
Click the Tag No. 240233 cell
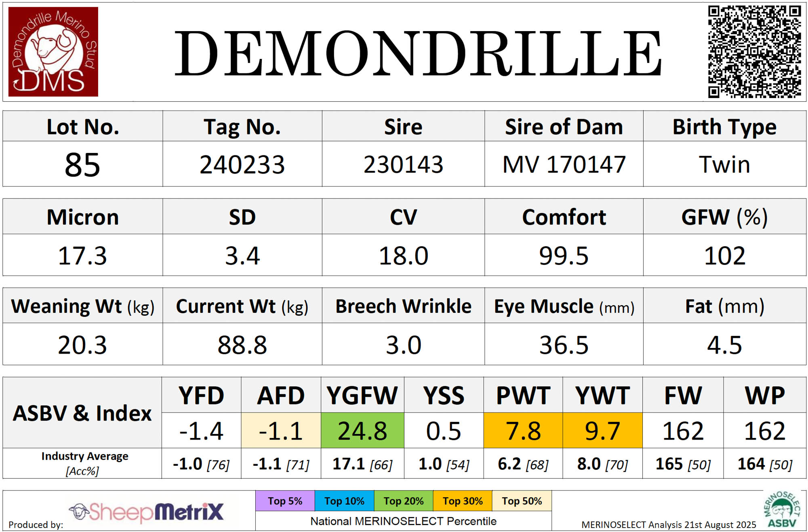(x=242, y=165)
